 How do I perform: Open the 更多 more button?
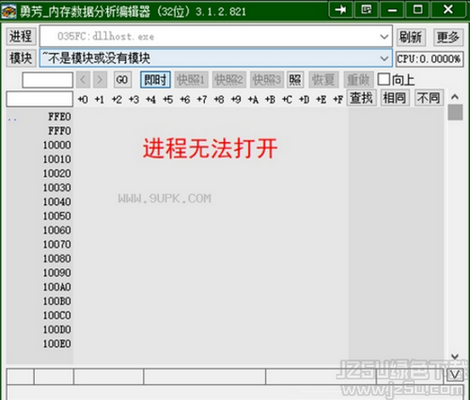(x=448, y=37)
